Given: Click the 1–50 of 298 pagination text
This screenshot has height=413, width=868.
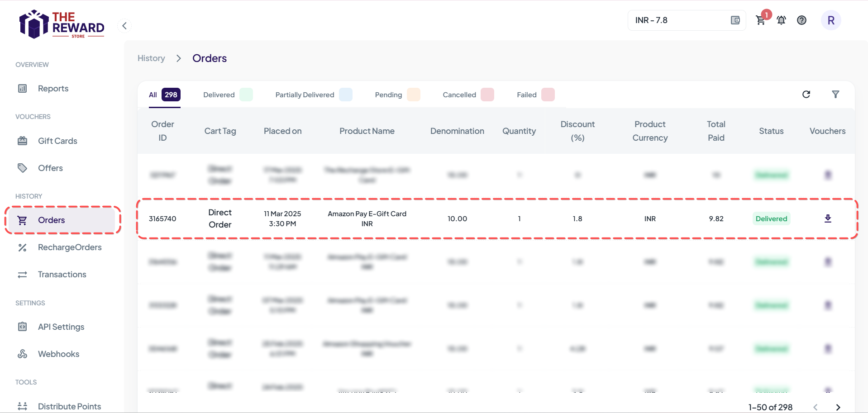Looking at the screenshot, I should (770, 407).
